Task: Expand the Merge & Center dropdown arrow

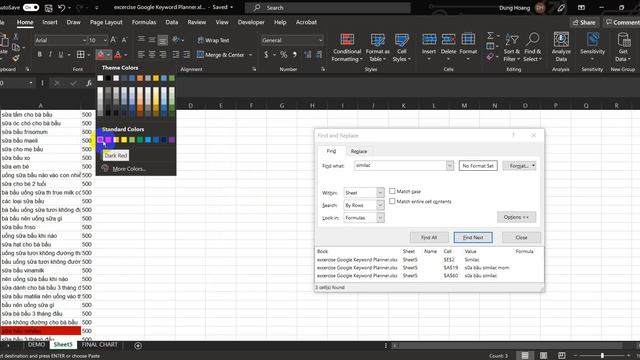Action: pyautogui.click(x=251, y=55)
